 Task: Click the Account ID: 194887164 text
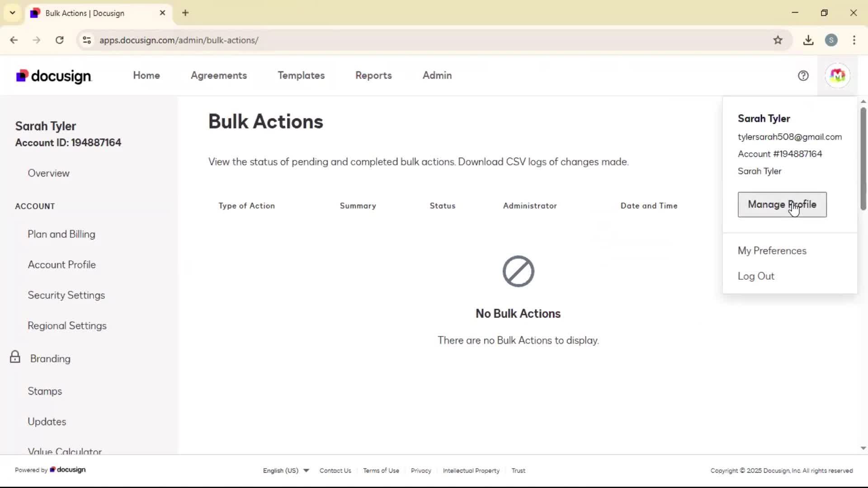click(x=68, y=143)
